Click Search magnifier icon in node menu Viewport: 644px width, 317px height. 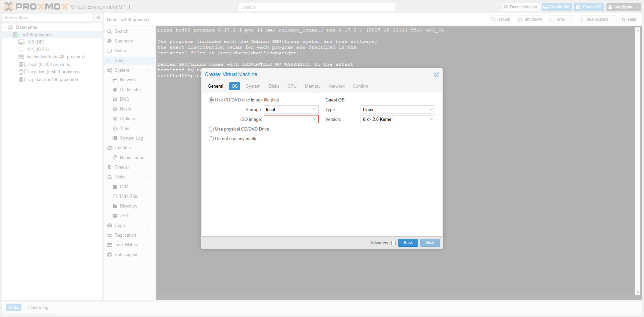[110, 31]
